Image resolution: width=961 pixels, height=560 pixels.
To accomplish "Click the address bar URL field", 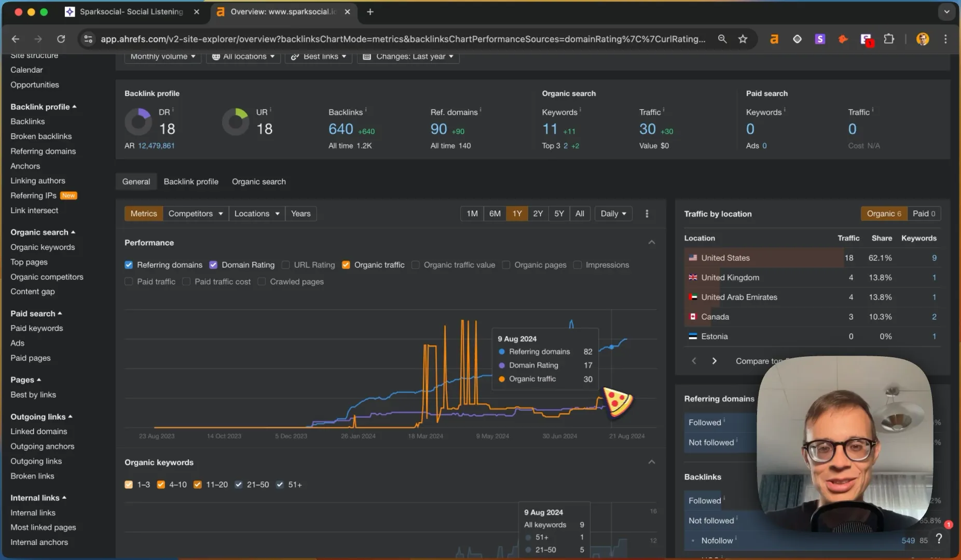I will tap(403, 39).
